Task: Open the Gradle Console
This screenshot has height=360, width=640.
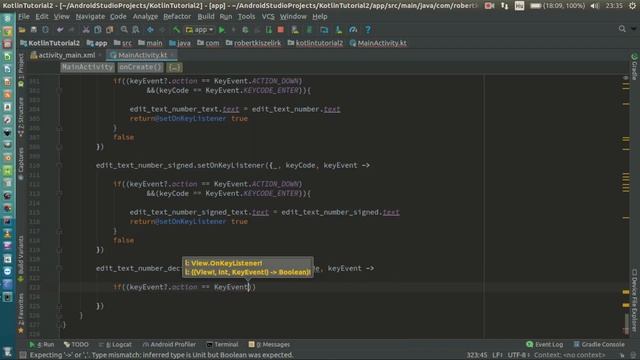Action: pyautogui.click(x=599, y=344)
